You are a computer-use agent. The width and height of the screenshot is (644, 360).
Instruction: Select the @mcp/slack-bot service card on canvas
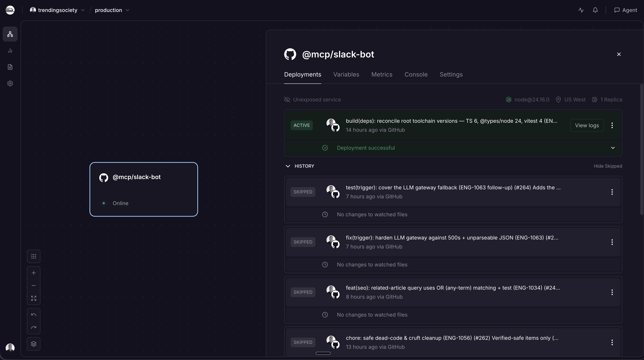(144, 189)
